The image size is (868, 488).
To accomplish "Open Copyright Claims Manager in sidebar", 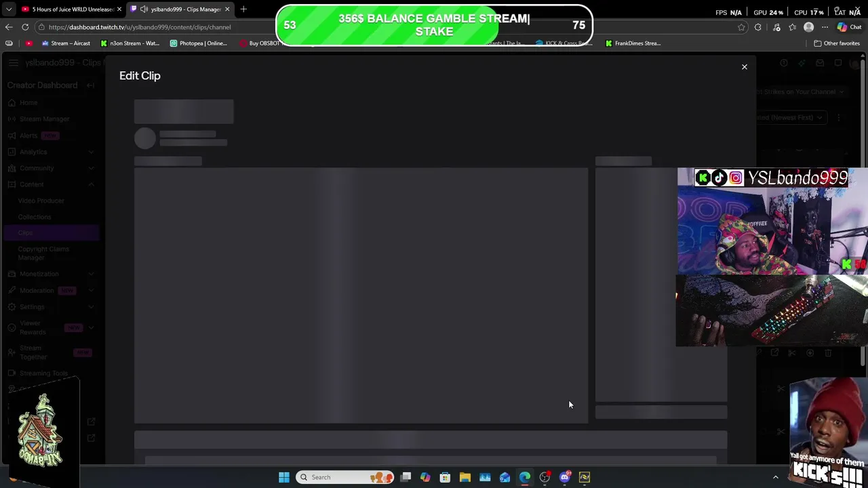I will pos(43,253).
